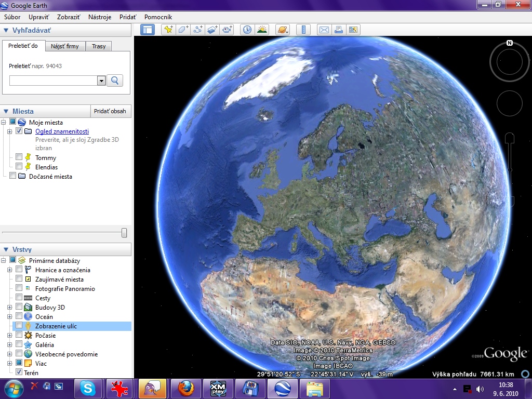Open the Zobraziť menu
This screenshot has height=399, width=532.
pyautogui.click(x=69, y=17)
